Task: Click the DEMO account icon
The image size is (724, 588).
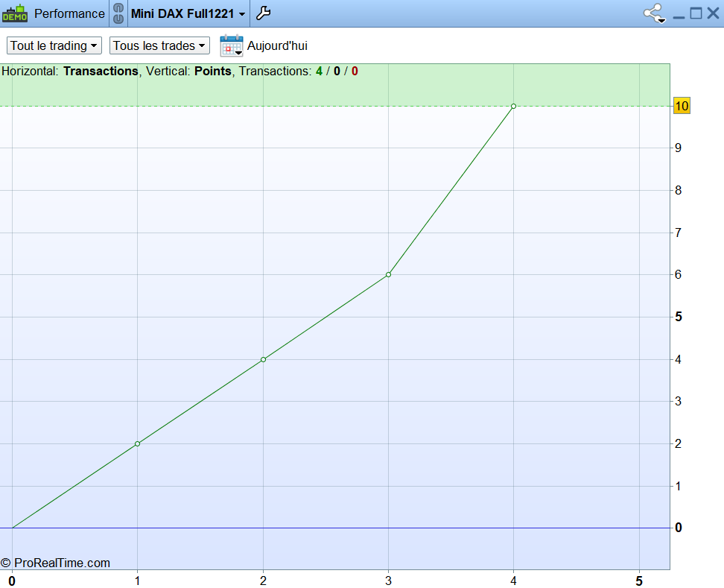Action: point(15,13)
